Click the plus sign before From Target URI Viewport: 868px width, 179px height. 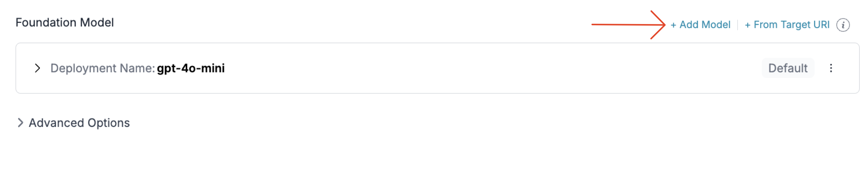(x=748, y=25)
